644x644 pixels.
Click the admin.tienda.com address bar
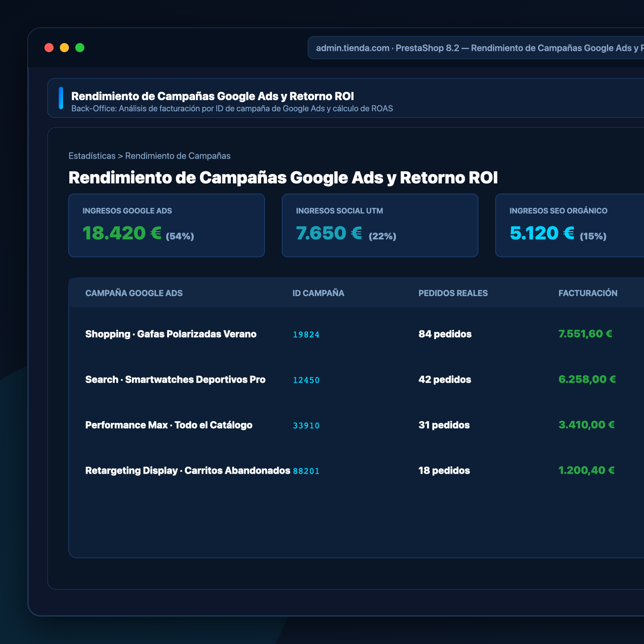pos(476,48)
